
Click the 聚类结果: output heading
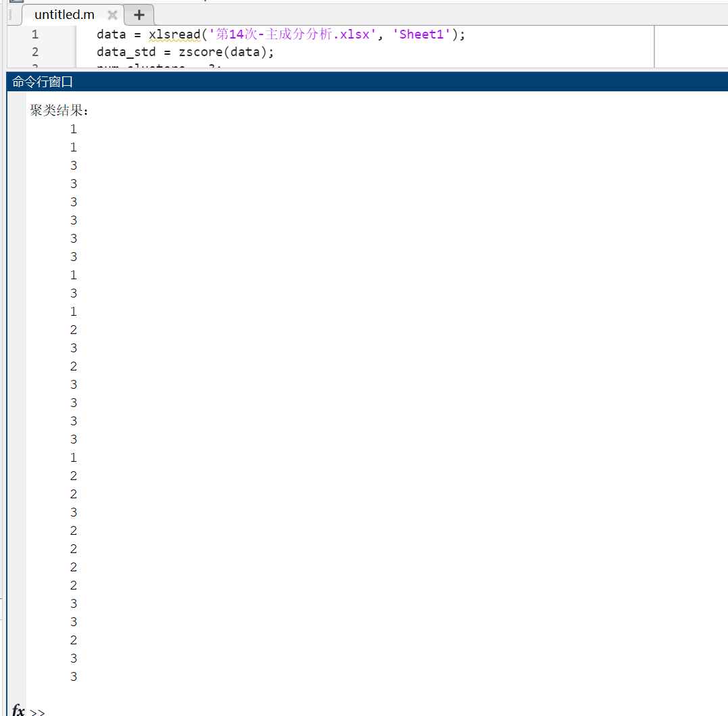click(59, 110)
